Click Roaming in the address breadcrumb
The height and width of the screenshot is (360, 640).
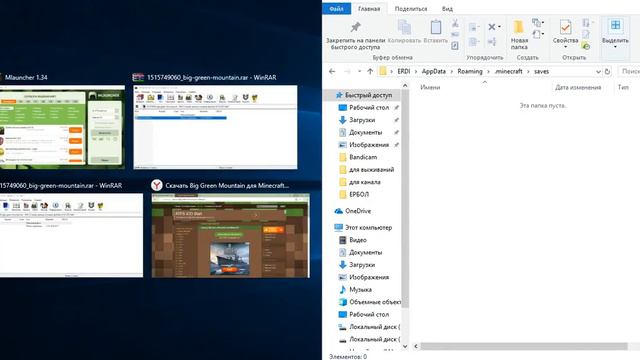click(470, 71)
